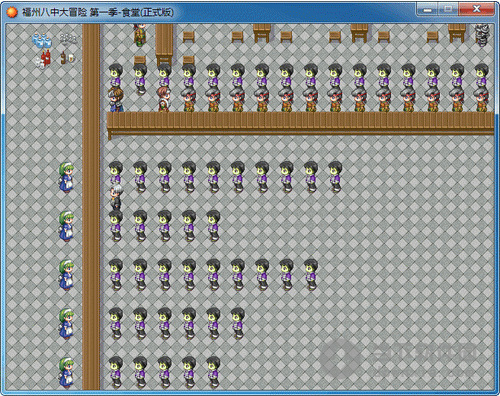Talk to the brown-haired goggles character at counter
This screenshot has width=500, height=396.
pos(116,100)
